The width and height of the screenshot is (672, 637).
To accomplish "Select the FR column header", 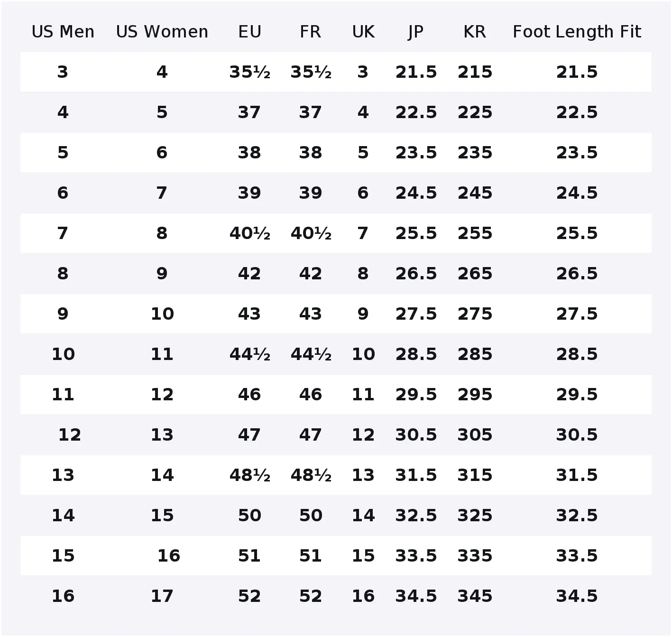I will (x=311, y=32).
